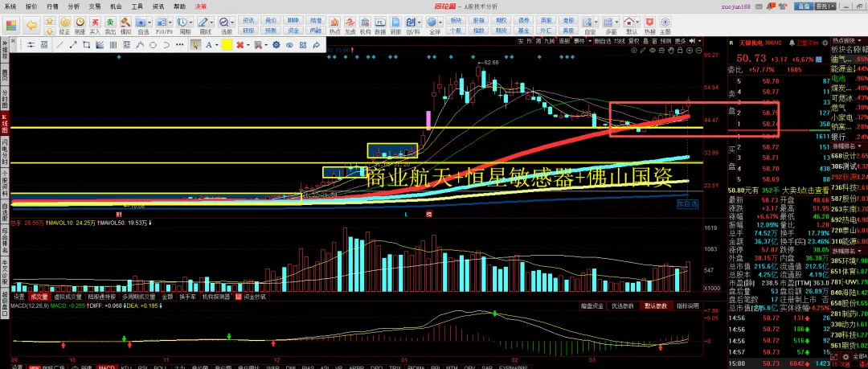This screenshot has height=369, width=868.
Task: Open the 模拟 gavel icon
Action: coord(125,25)
